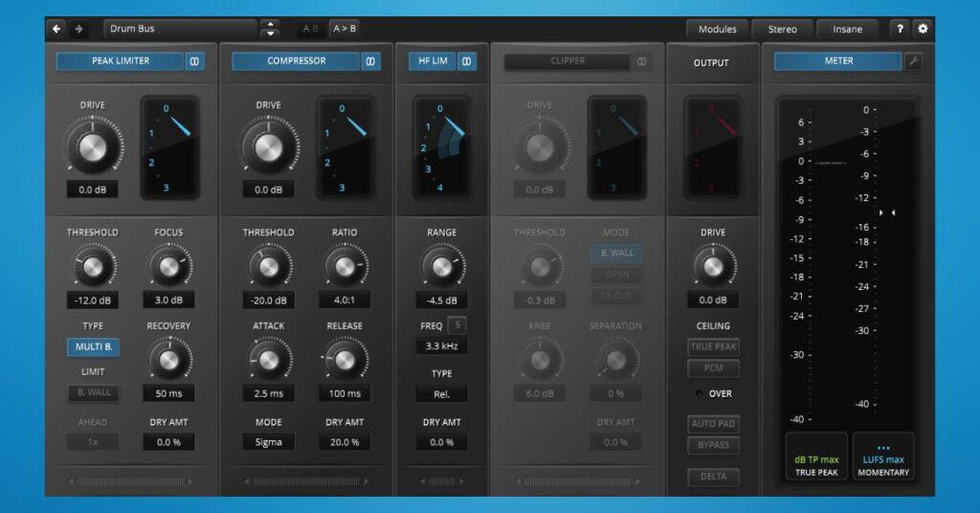Click HF Lim gain reduction meter

click(x=442, y=148)
